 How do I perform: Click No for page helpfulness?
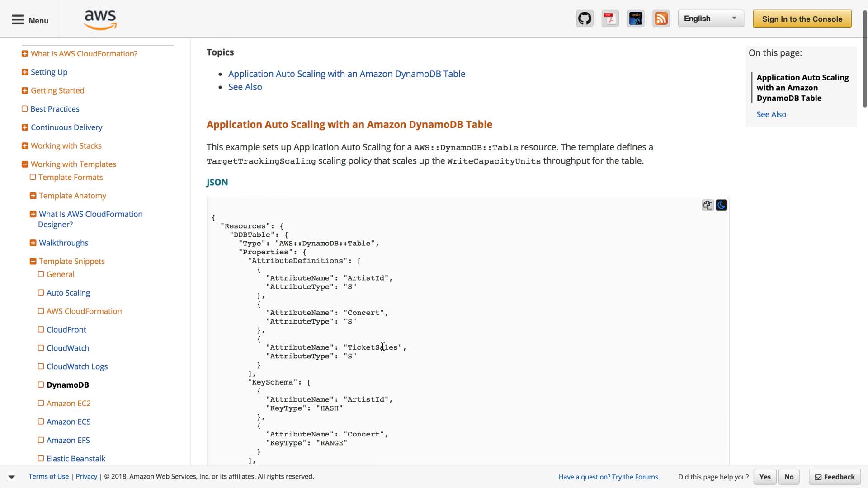point(789,477)
